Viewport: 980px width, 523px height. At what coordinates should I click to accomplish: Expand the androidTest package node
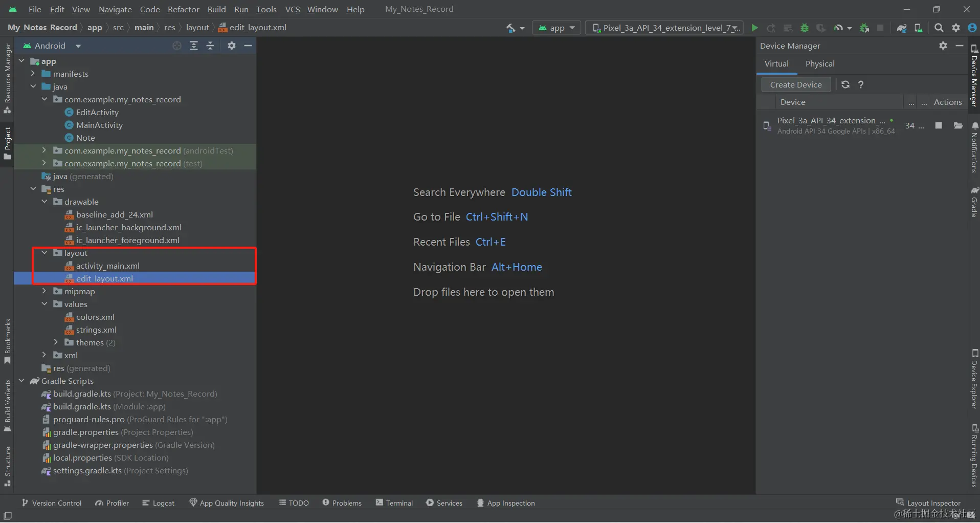click(x=44, y=150)
